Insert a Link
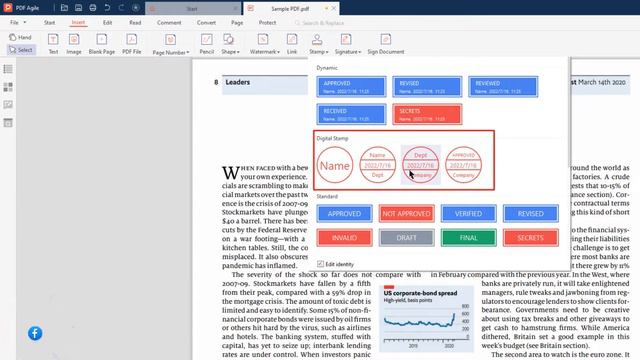 coord(292,44)
